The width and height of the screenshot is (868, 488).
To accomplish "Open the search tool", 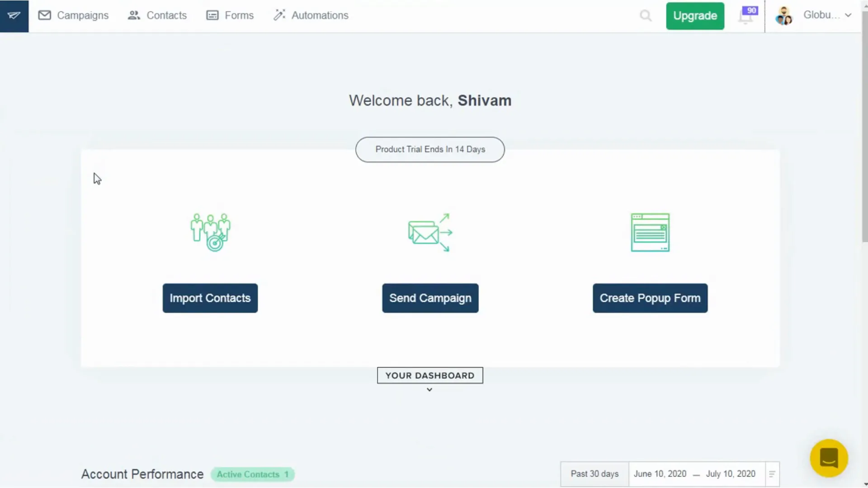I will [x=646, y=15].
